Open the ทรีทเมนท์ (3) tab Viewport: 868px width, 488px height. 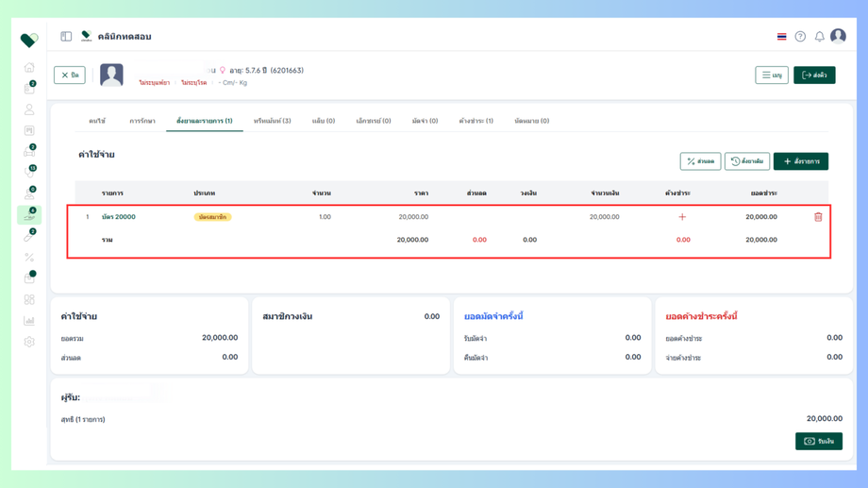pyautogui.click(x=272, y=121)
